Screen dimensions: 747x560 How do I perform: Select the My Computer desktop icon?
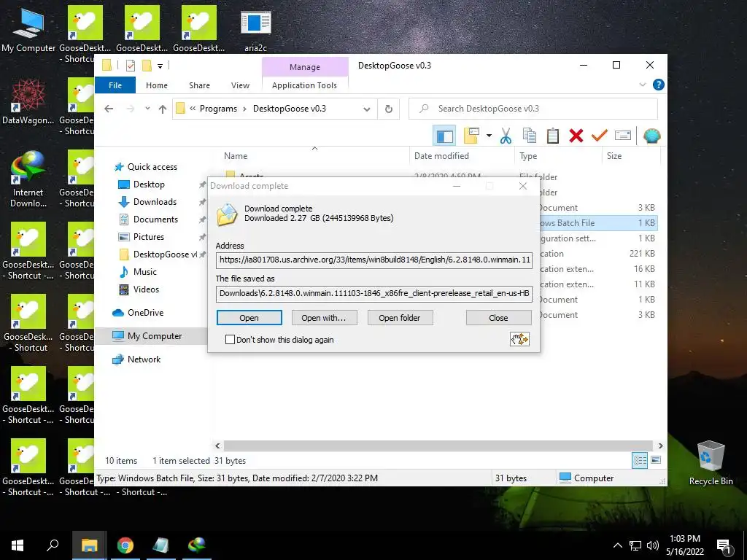28,29
